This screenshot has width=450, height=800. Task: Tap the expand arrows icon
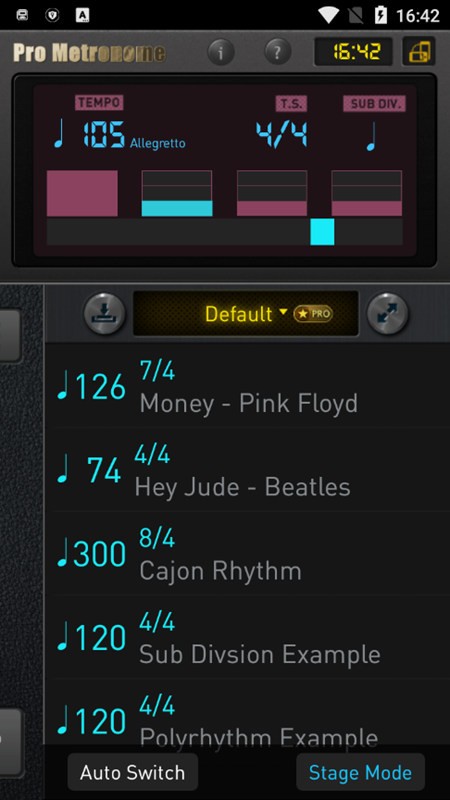[388, 313]
